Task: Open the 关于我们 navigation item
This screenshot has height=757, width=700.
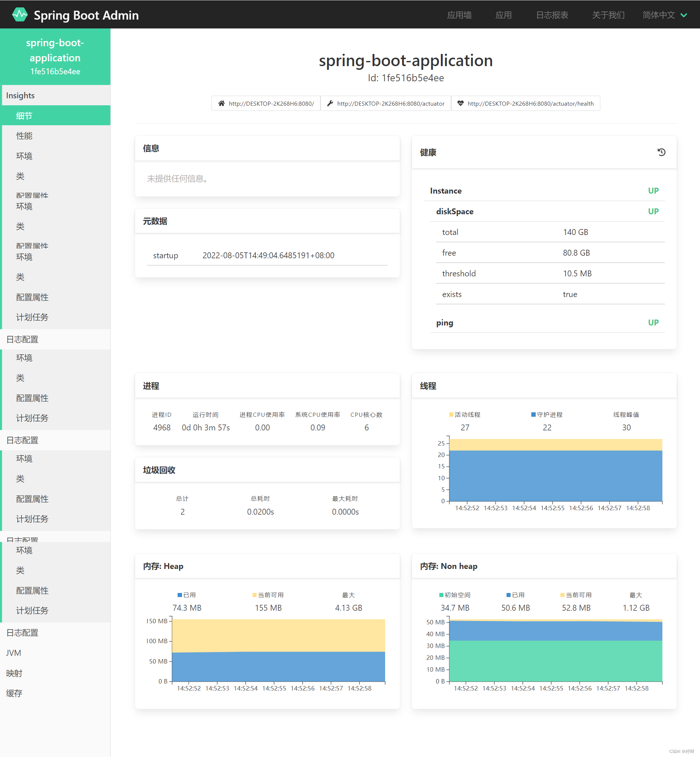Action: pyautogui.click(x=608, y=15)
